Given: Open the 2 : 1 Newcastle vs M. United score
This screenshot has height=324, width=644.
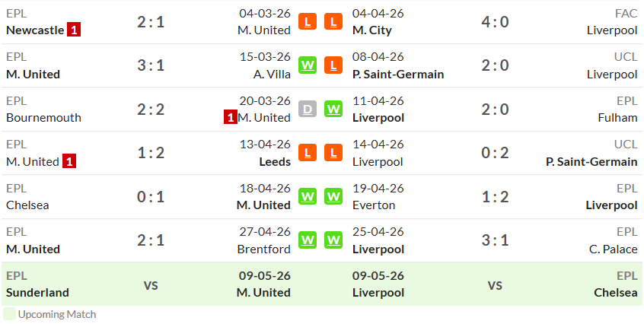Looking at the screenshot, I should 151,22.
